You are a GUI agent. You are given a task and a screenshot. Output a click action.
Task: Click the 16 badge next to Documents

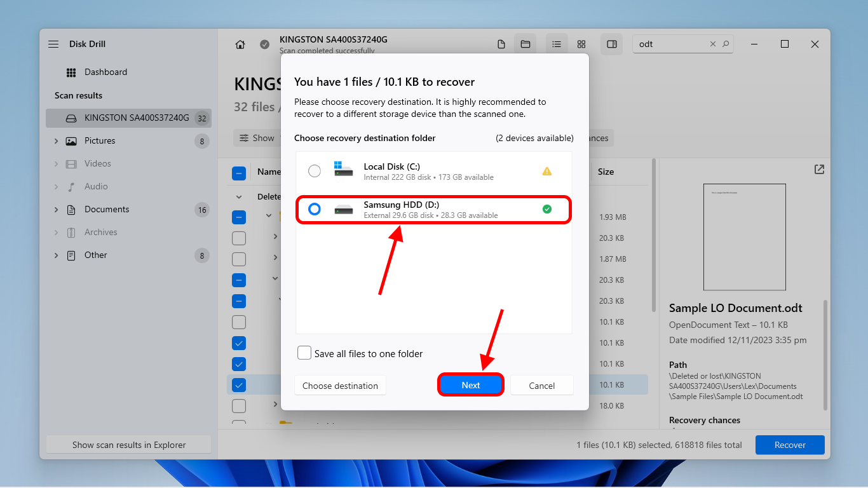click(x=202, y=210)
